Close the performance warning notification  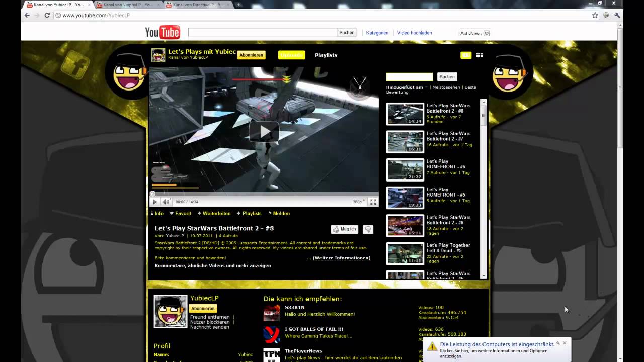click(565, 343)
